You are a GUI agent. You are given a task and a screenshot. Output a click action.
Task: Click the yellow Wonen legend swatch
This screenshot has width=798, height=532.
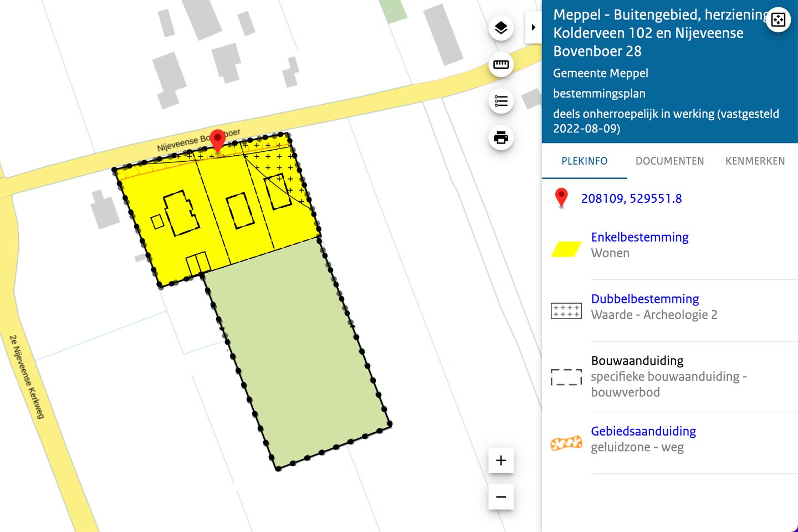(x=566, y=249)
